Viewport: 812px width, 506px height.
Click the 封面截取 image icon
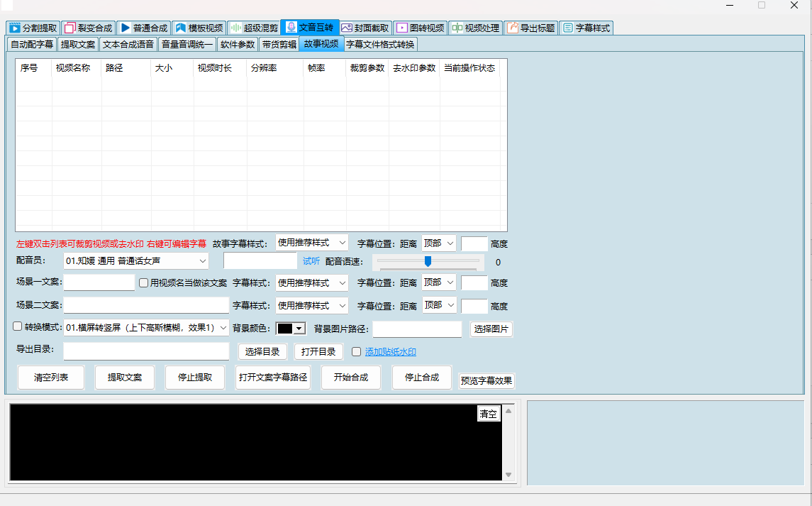pyautogui.click(x=347, y=28)
